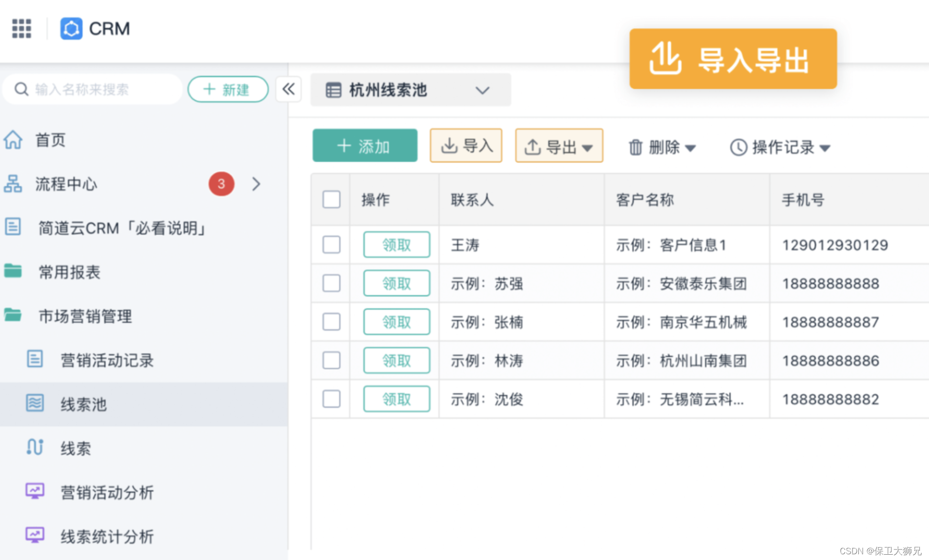Click the red notification badge 3
The width and height of the screenshot is (929, 560).
[x=221, y=184]
